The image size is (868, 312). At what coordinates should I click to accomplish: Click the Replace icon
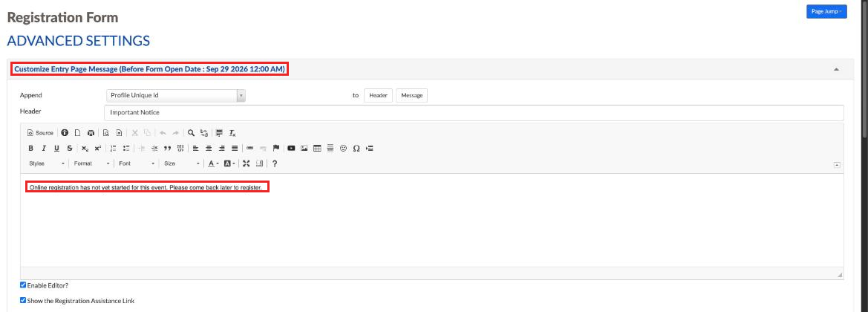(204, 133)
